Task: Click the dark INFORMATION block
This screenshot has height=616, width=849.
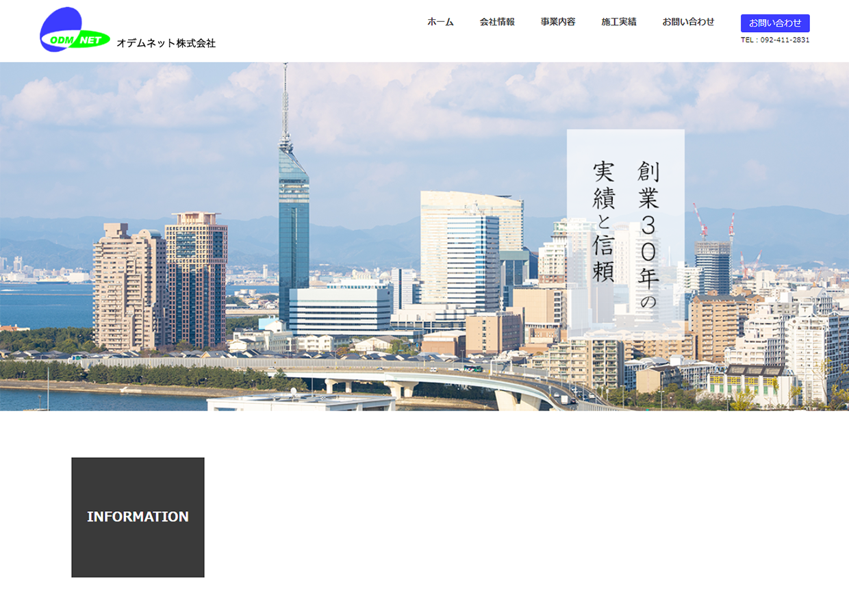Action: 138,517
